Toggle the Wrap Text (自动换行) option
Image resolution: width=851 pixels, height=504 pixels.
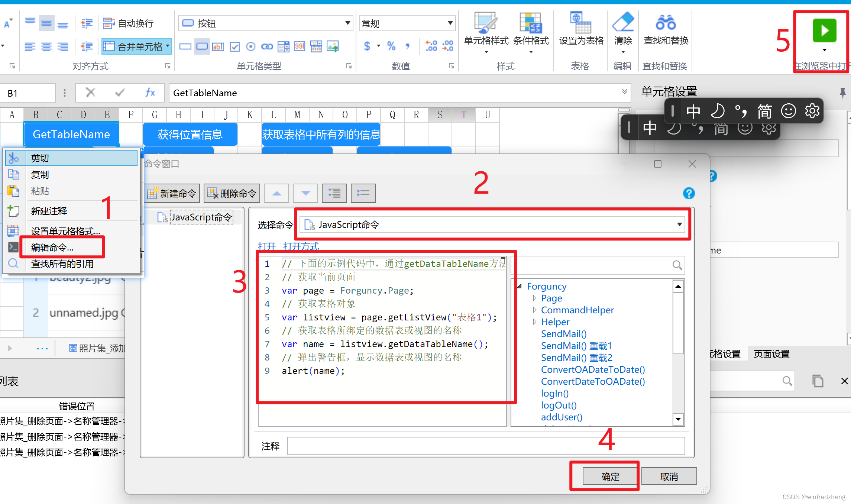128,23
